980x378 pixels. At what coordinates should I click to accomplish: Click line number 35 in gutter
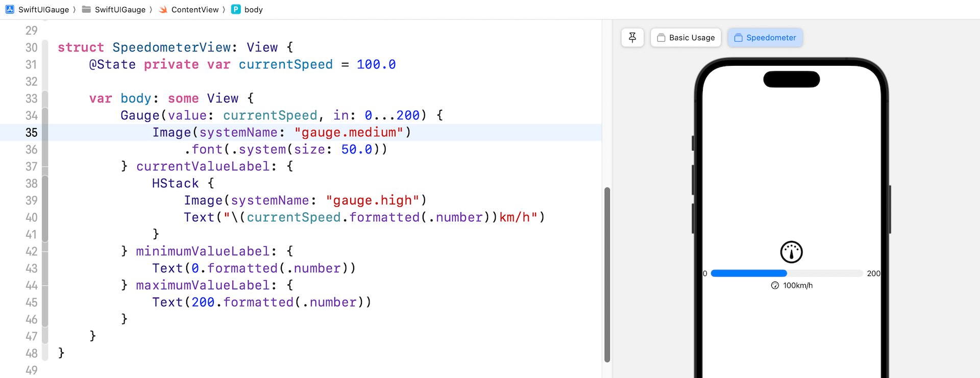pos(32,133)
